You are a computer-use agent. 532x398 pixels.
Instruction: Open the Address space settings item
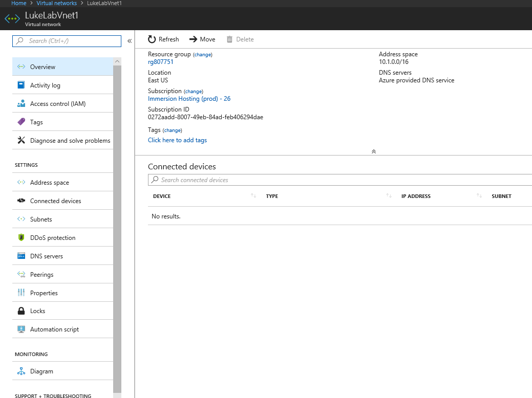coord(63,182)
